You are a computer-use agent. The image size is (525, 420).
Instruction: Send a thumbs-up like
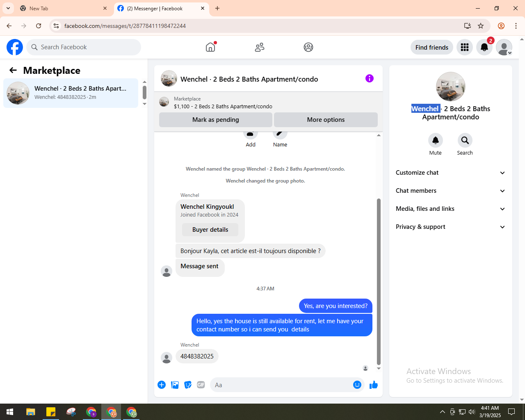374,385
